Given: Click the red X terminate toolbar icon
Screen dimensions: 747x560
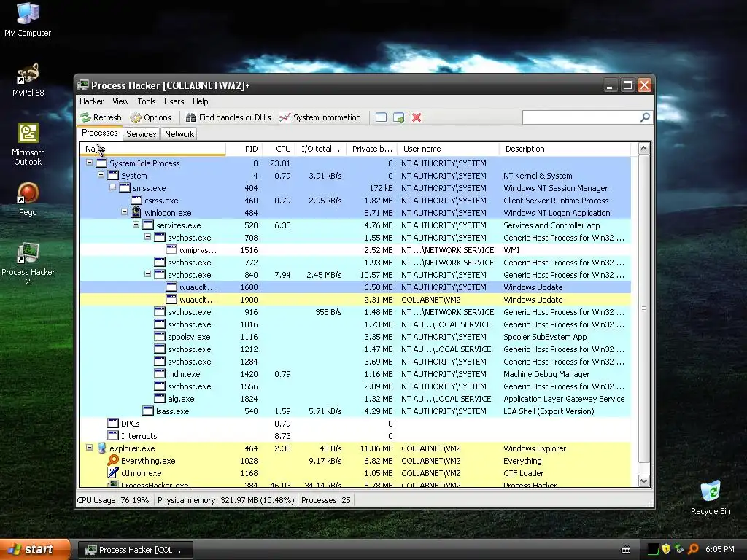Looking at the screenshot, I should (x=417, y=117).
